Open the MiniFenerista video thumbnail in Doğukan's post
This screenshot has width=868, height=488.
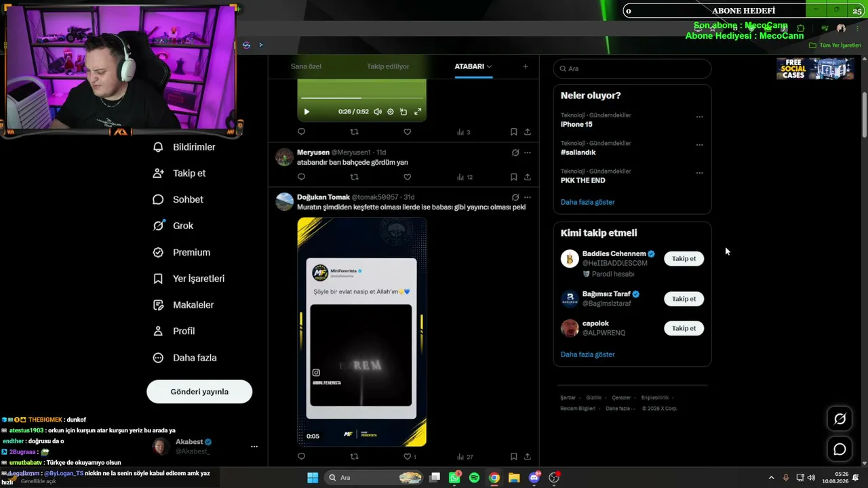361,332
